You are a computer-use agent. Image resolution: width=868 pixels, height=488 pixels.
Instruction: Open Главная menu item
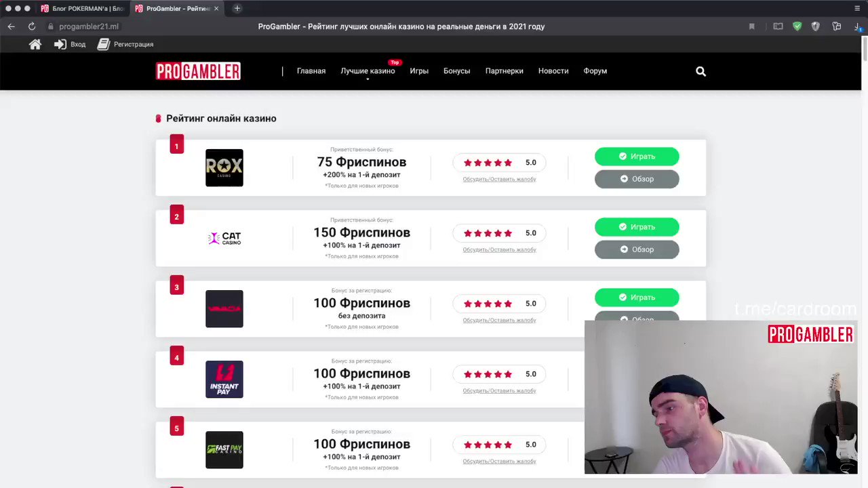(311, 71)
